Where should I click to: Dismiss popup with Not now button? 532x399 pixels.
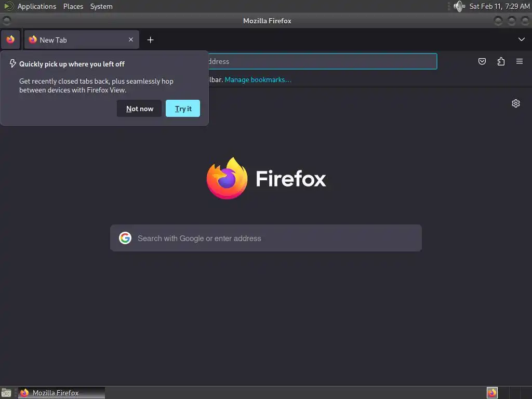(139, 109)
